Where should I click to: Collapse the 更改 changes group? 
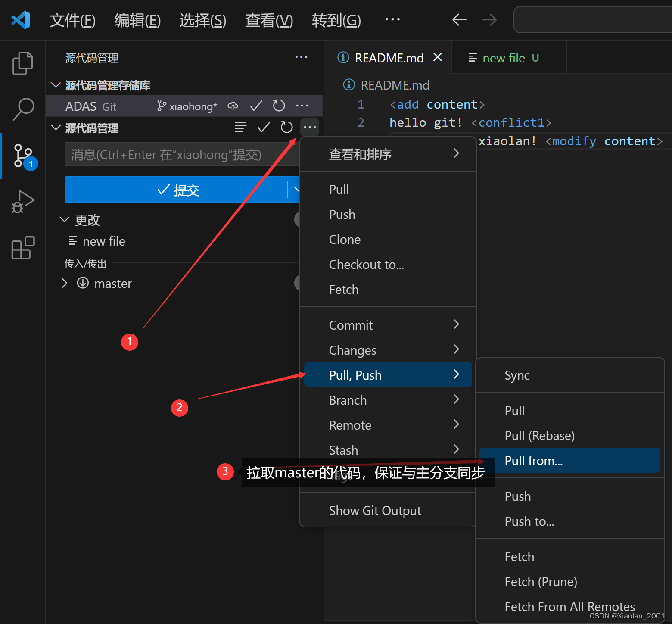click(x=64, y=220)
